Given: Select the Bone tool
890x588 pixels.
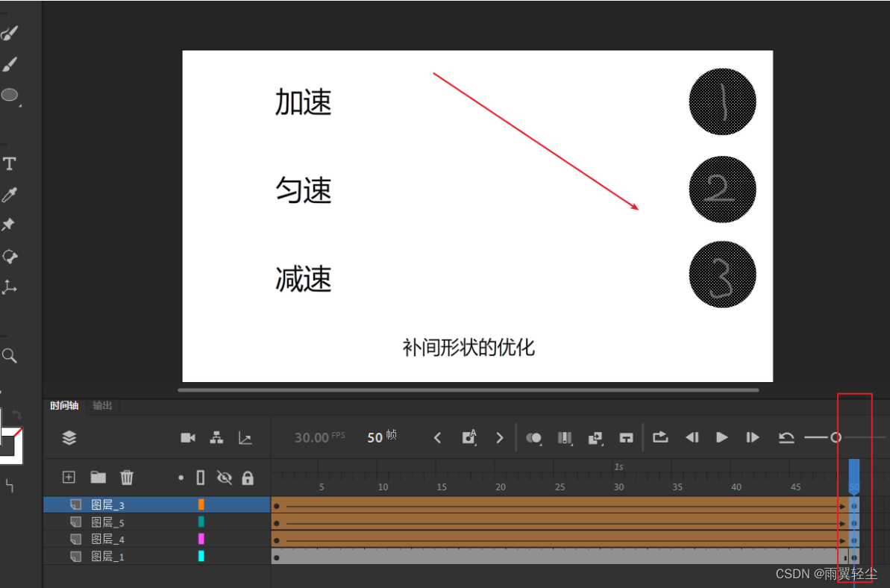Looking at the screenshot, I should (x=10, y=256).
